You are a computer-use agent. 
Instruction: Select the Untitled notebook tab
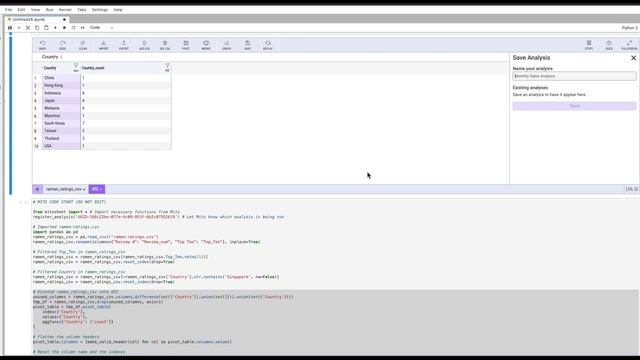37,19
